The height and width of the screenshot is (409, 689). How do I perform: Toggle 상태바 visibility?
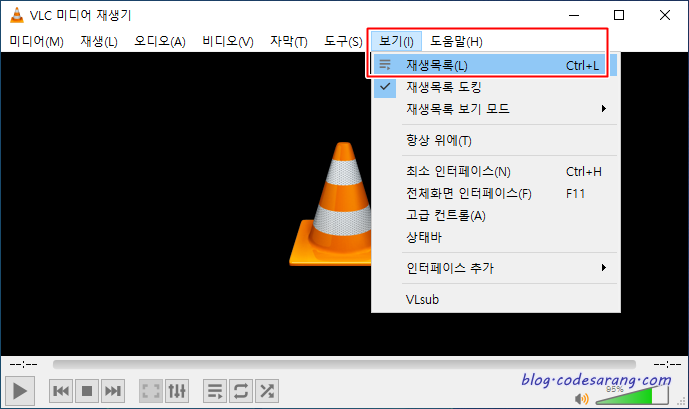click(x=496, y=237)
